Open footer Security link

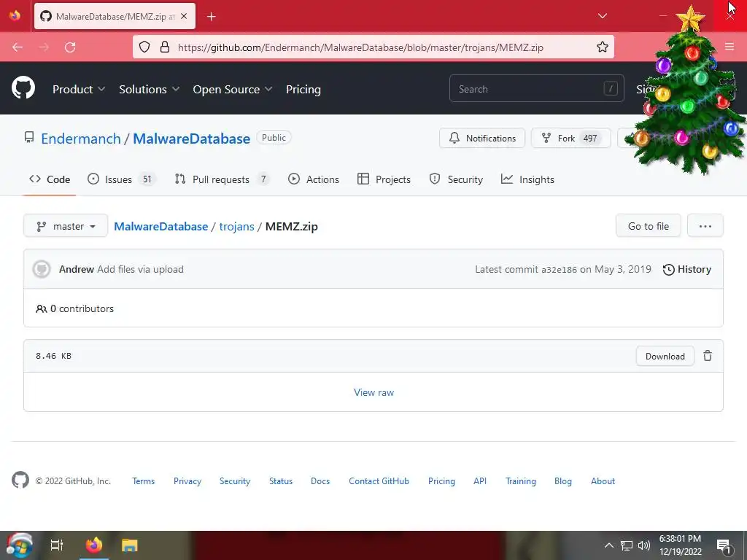click(235, 481)
